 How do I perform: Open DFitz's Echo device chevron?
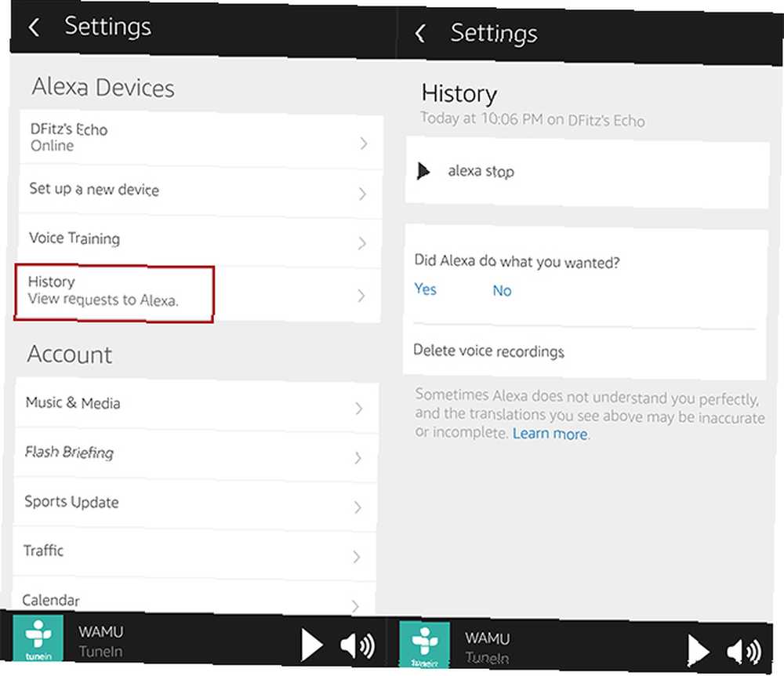[364, 144]
